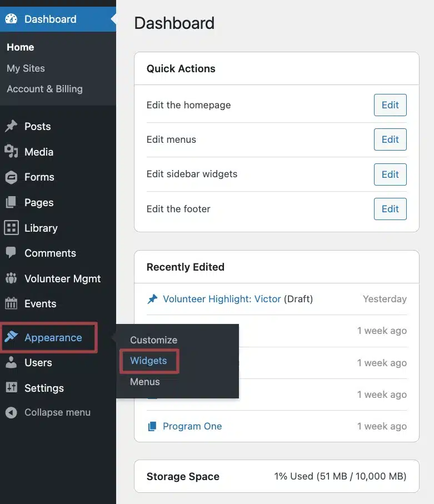Click the Storage Space heading
Viewport: 434px width, 504px height.
pos(183,476)
